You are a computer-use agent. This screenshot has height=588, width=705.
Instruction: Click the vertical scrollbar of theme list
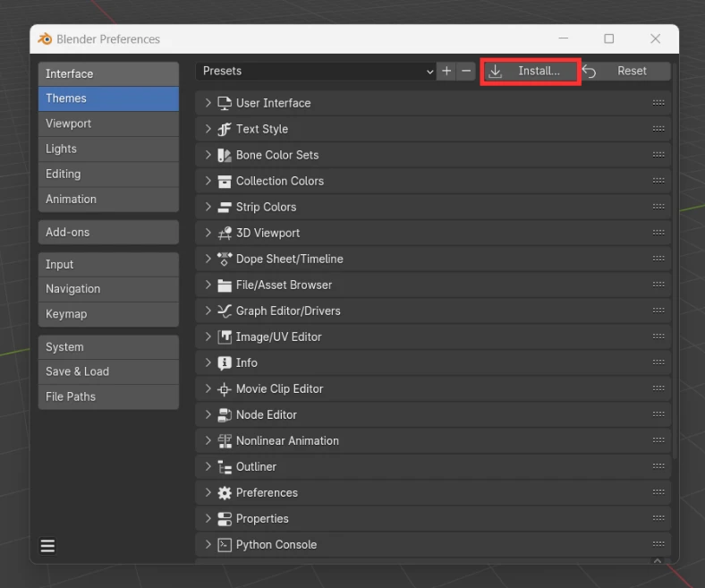(675, 261)
